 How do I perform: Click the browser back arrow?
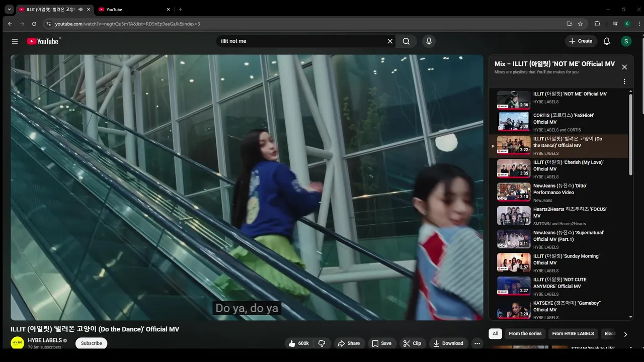coord(10,24)
